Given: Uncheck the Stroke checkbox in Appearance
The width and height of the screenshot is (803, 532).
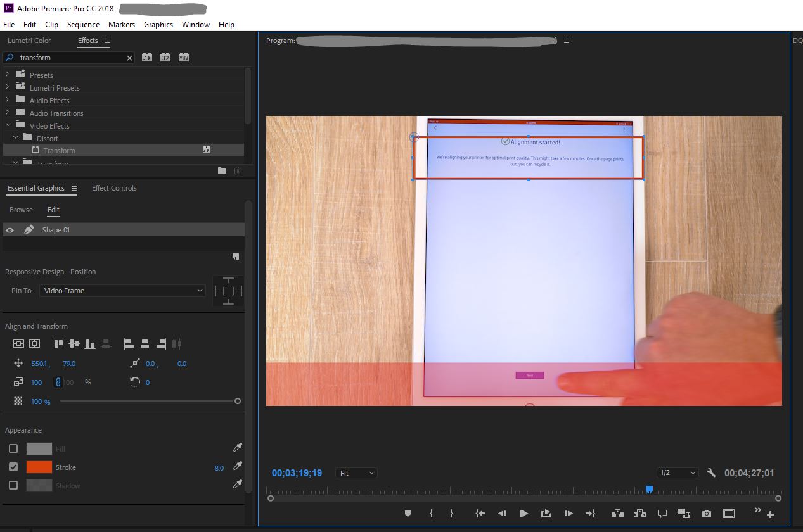Looking at the screenshot, I should [x=15, y=467].
